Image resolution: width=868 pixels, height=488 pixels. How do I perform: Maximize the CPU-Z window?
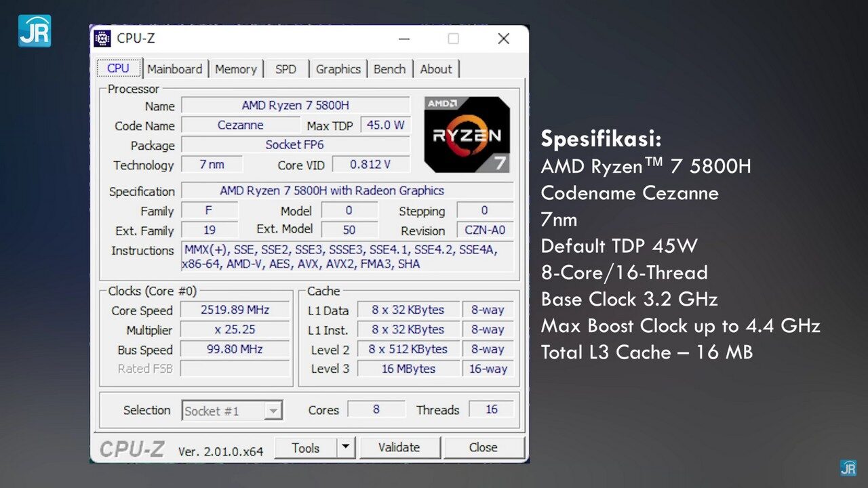[x=453, y=39]
